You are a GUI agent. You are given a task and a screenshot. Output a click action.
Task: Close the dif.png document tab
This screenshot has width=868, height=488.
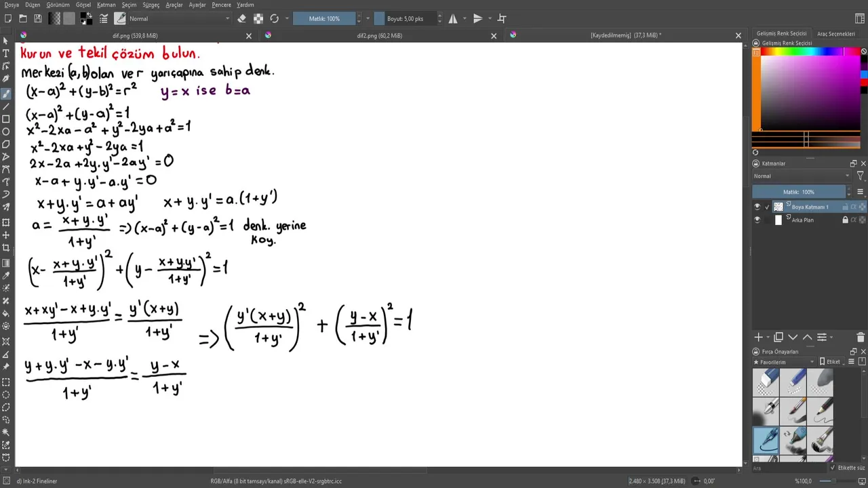coord(249,36)
